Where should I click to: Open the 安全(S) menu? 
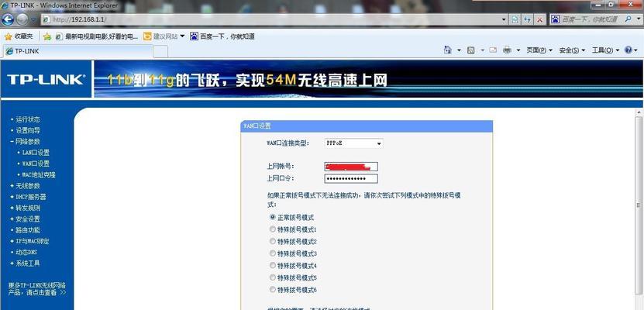571,50
